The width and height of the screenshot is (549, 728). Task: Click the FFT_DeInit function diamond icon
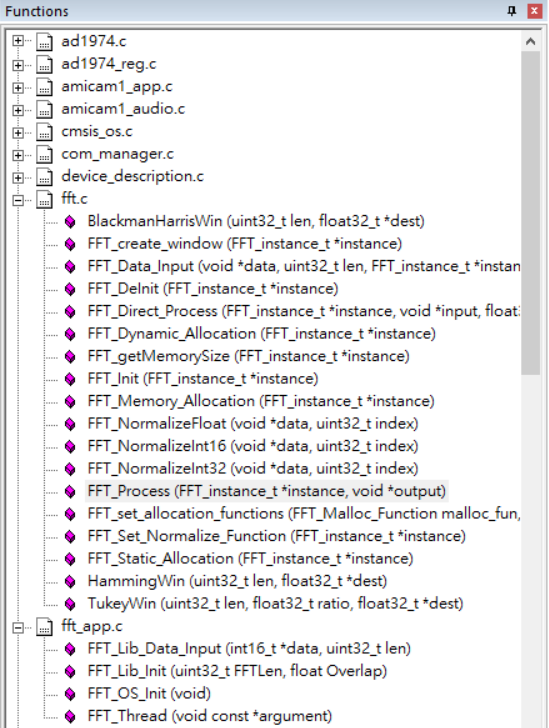click(70, 290)
